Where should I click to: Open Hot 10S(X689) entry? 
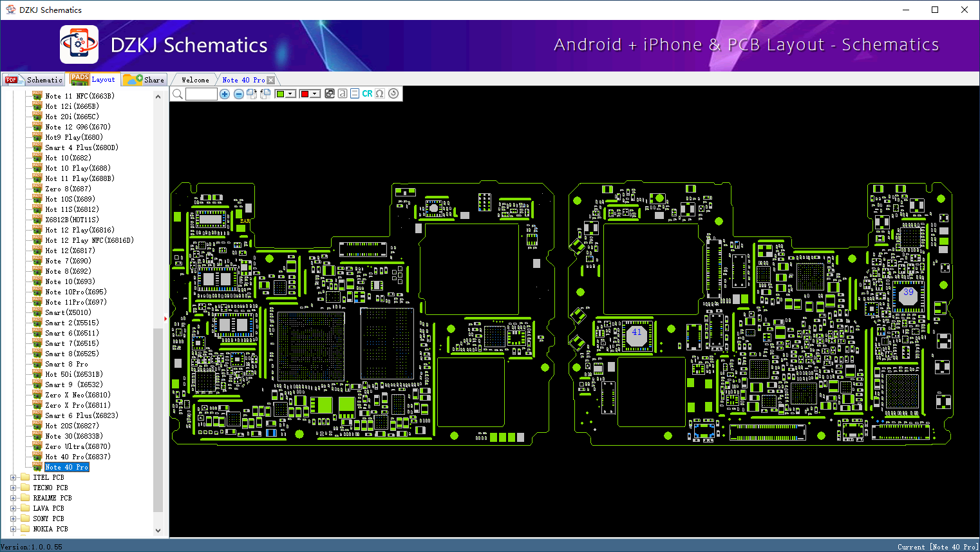click(70, 199)
